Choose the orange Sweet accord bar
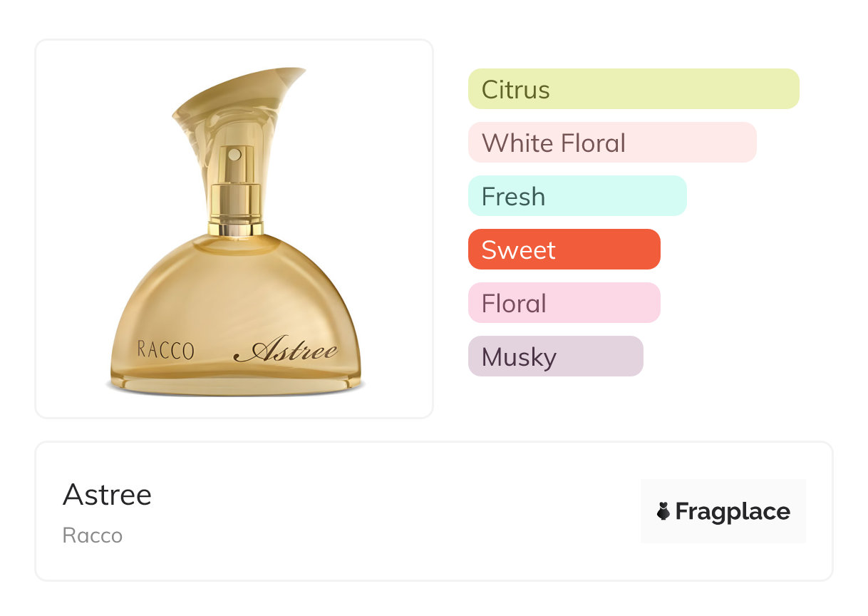The width and height of the screenshot is (868, 616). click(564, 250)
